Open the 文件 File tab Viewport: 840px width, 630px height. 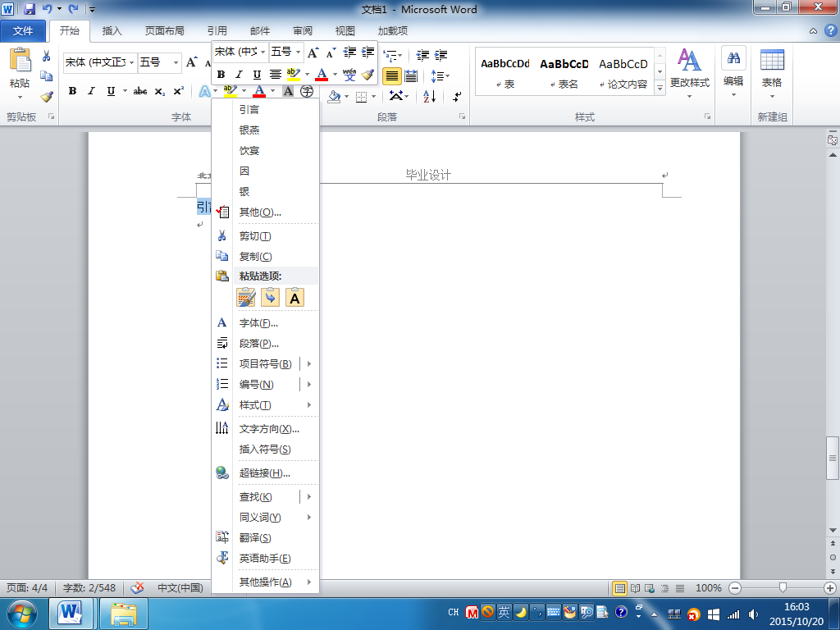tap(22, 31)
